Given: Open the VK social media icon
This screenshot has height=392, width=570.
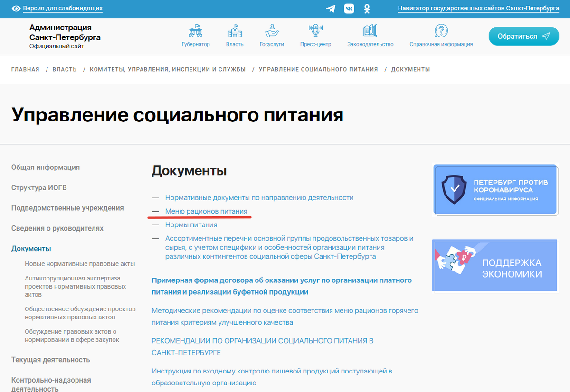Looking at the screenshot, I should pos(349,8).
